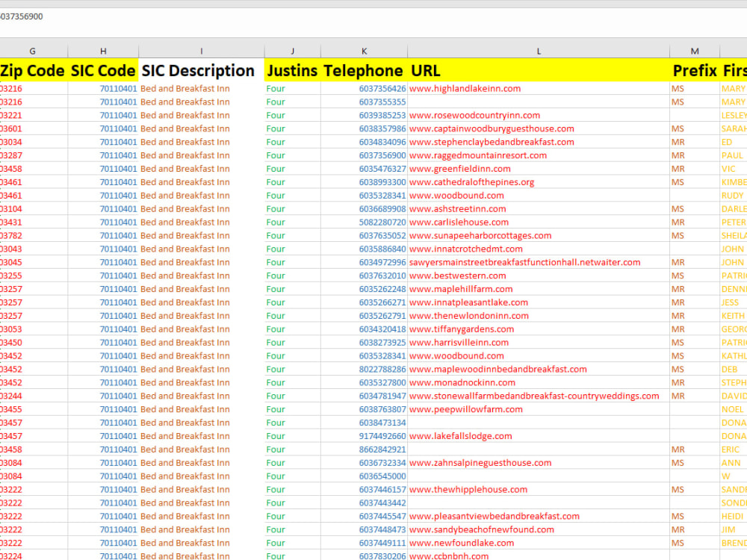Click www.highlandlakeinn.com URL cell
This screenshot has width=747, height=560.
tap(539, 89)
